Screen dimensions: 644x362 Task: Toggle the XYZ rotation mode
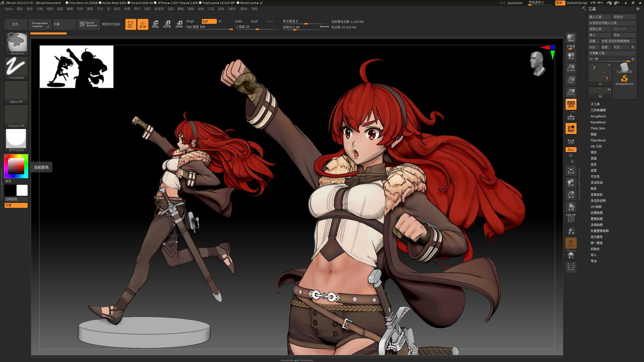(571, 149)
